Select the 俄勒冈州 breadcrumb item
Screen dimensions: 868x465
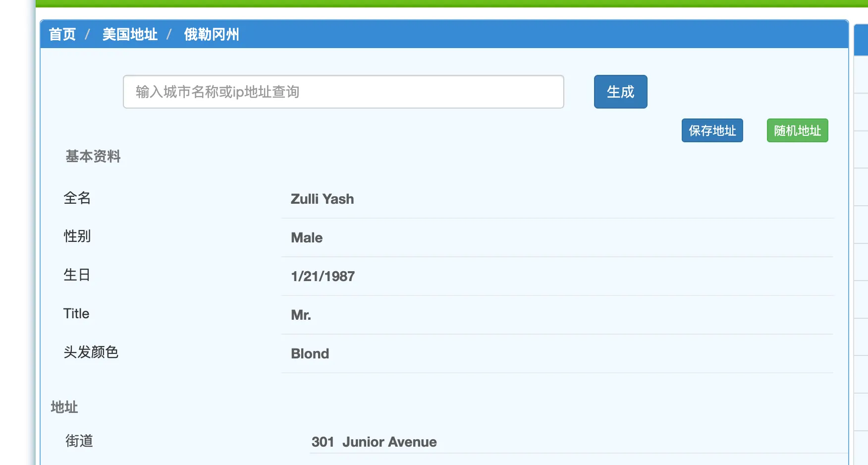(212, 35)
